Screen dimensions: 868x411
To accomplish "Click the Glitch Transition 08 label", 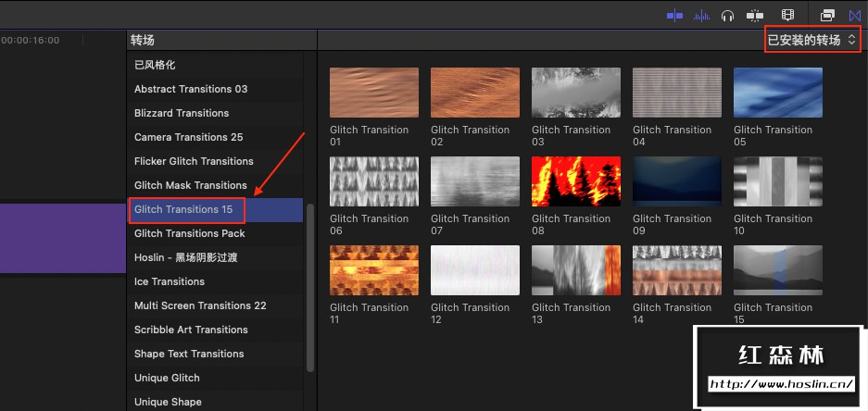I will click(x=571, y=225).
